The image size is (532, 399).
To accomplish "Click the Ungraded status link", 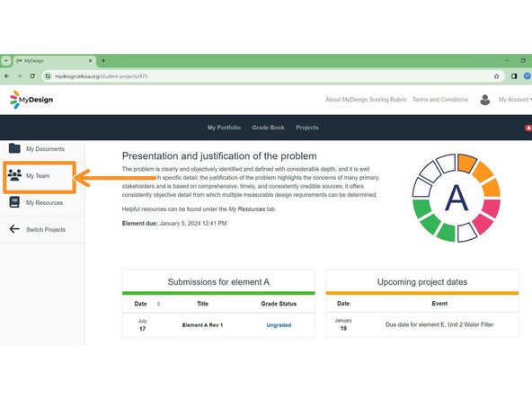I will pyautogui.click(x=279, y=325).
